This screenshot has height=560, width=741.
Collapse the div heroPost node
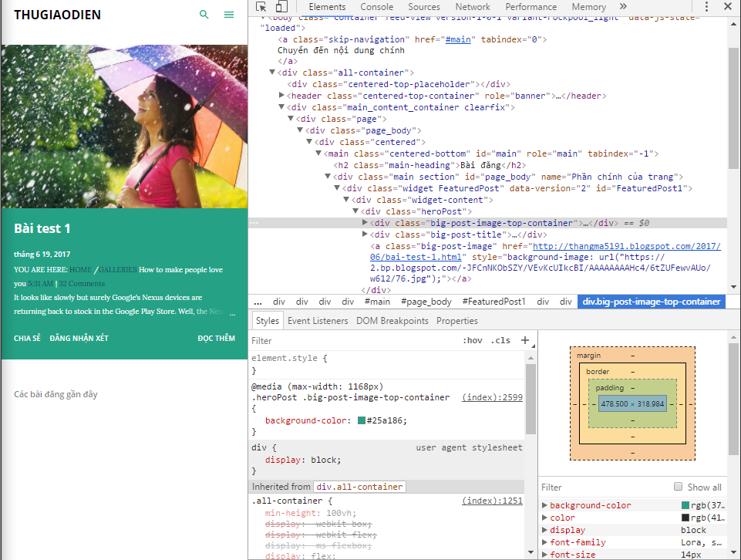[x=355, y=211]
